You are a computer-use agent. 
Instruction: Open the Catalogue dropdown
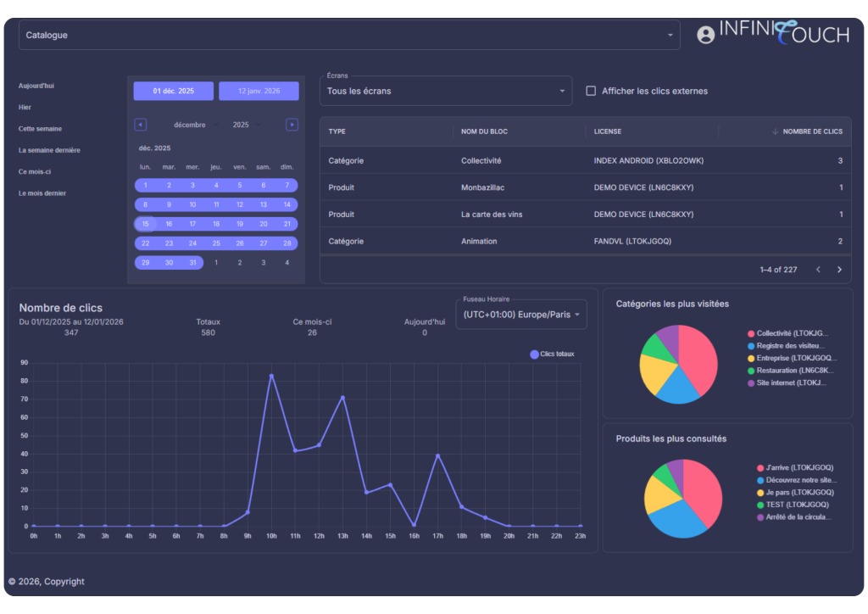tap(348, 35)
